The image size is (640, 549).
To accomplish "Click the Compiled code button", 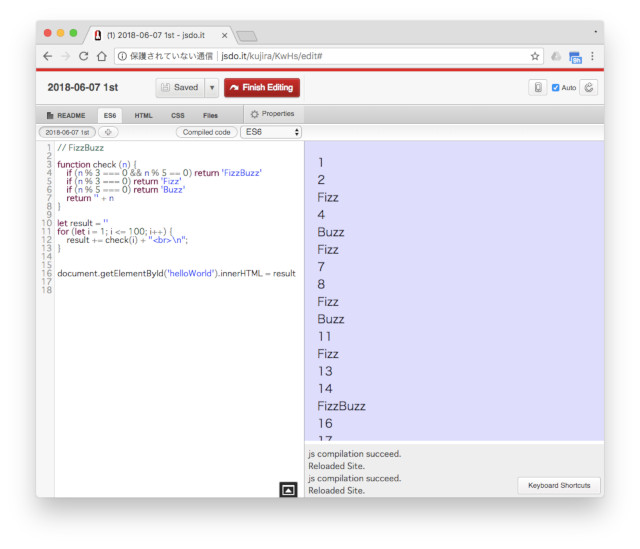I will [206, 132].
